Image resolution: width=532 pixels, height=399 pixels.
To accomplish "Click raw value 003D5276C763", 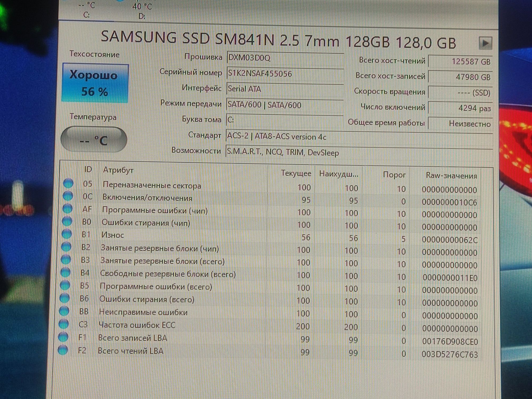I will (450, 355).
